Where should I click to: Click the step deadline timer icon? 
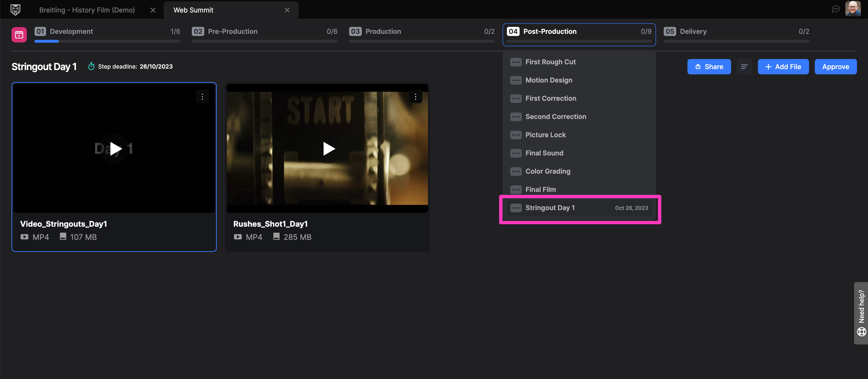click(91, 66)
